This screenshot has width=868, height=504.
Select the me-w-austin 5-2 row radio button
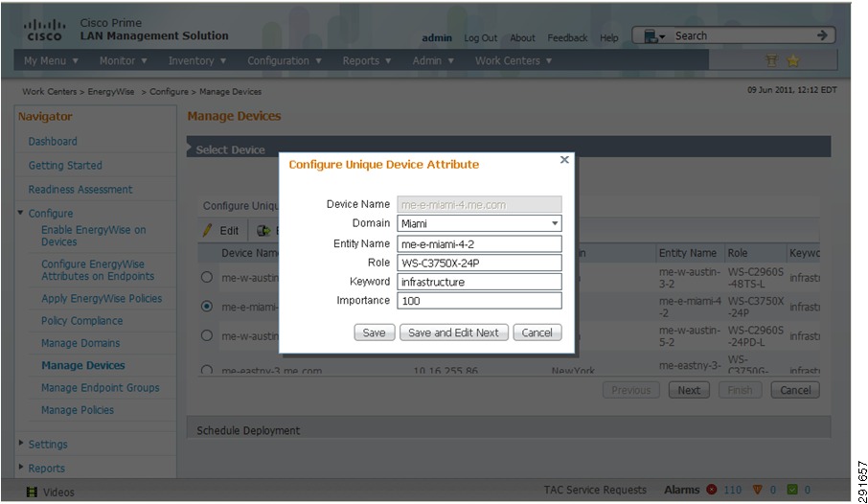coord(207,335)
